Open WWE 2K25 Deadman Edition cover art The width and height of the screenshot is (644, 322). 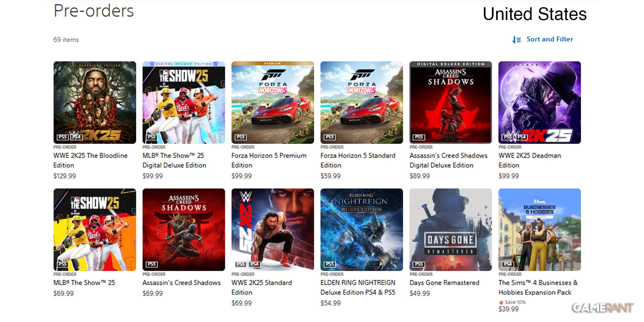(540, 102)
